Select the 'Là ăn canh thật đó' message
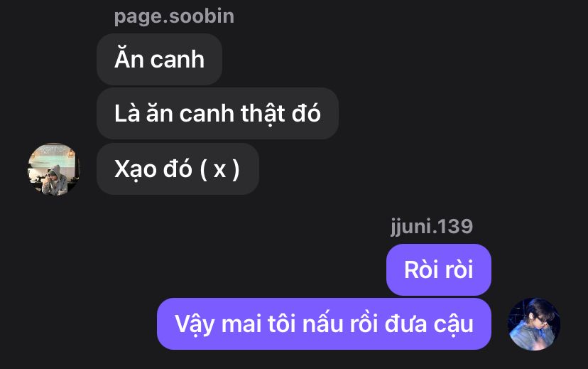 click(x=217, y=113)
